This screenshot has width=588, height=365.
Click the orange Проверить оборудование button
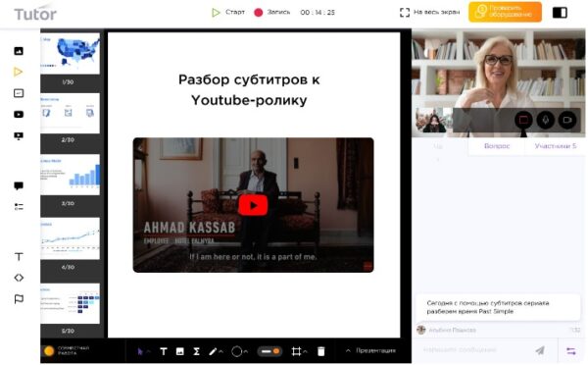(505, 12)
